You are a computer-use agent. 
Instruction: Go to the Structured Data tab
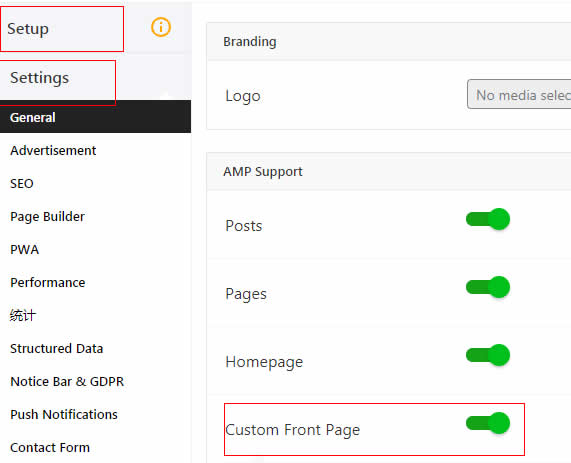56,349
